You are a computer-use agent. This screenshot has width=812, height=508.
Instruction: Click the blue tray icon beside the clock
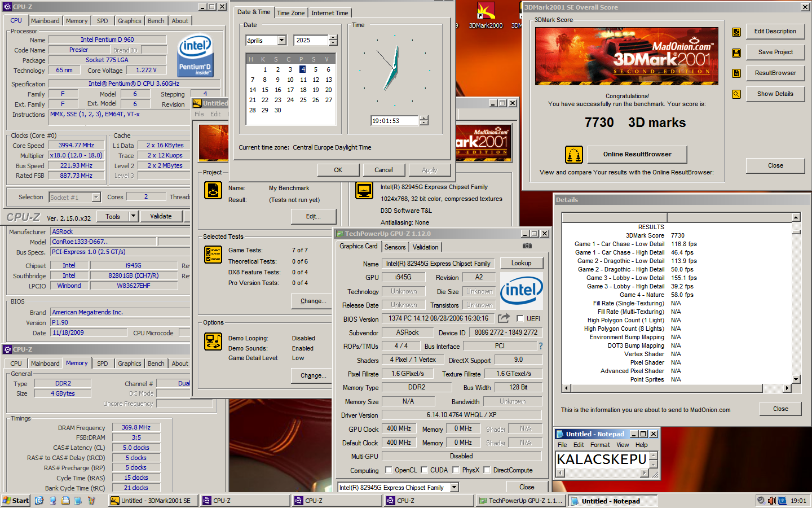tap(782, 501)
